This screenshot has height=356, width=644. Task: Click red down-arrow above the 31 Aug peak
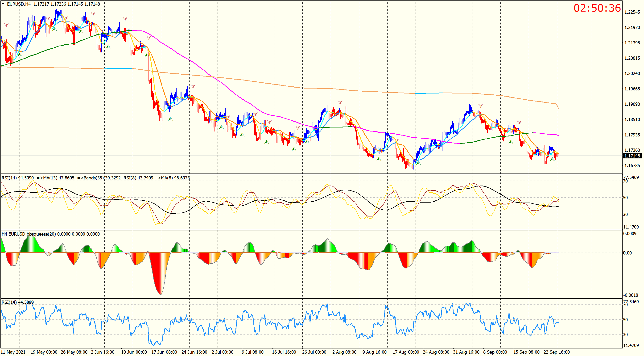(x=480, y=106)
